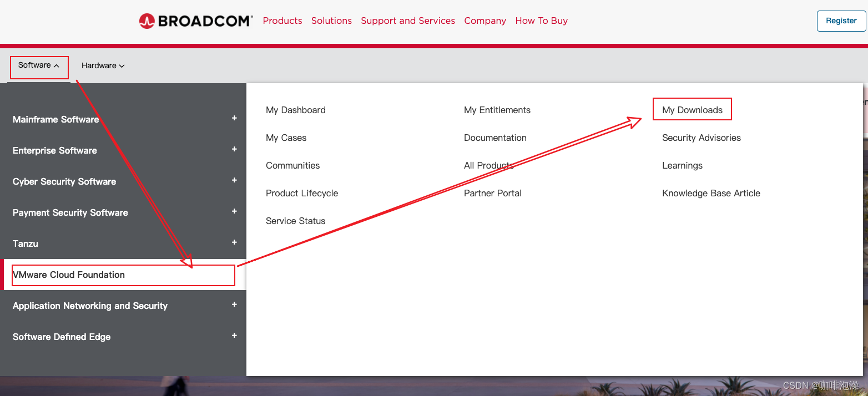This screenshot has width=868, height=396.
Task: Select Mainframe Software category
Action: pos(55,119)
